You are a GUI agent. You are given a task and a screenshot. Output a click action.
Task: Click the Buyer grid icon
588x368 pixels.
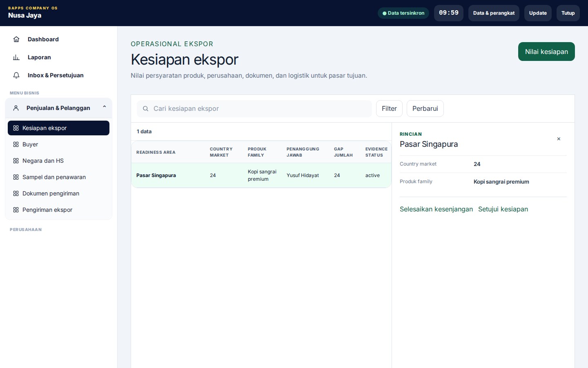tap(16, 144)
